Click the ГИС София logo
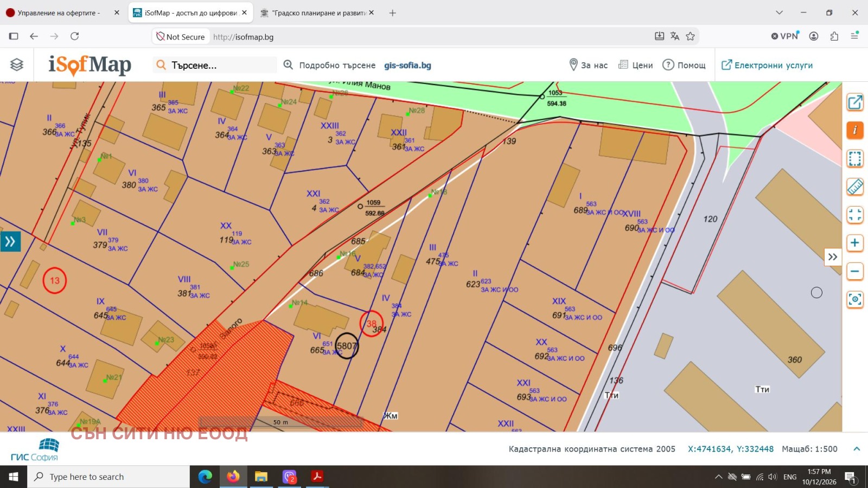 (x=35, y=450)
